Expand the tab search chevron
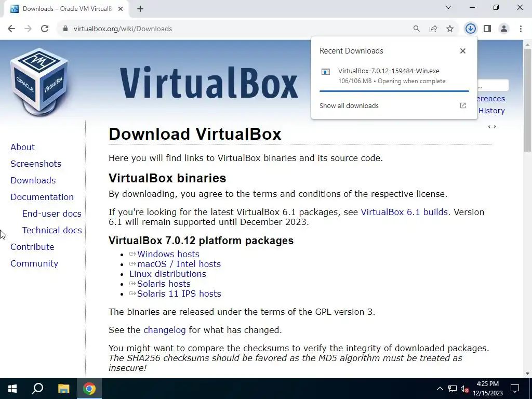Image resolution: width=532 pixels, height=399 pixels. [448, 7]
